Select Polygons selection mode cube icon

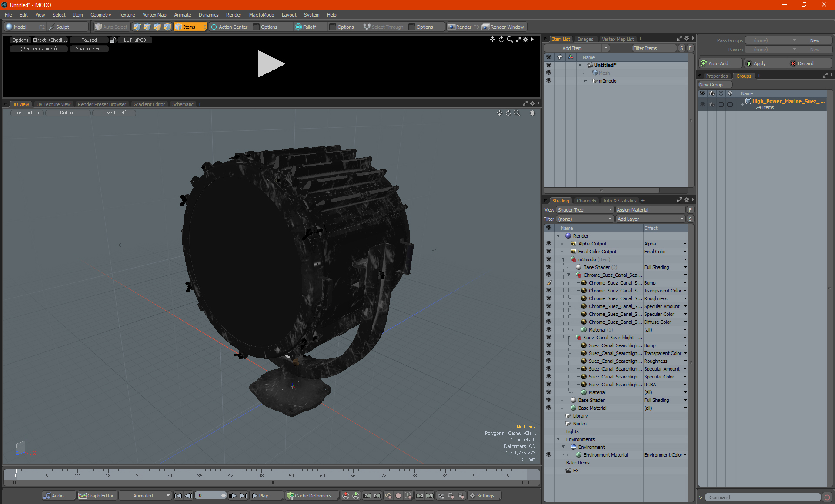click(x=157, y=27)
